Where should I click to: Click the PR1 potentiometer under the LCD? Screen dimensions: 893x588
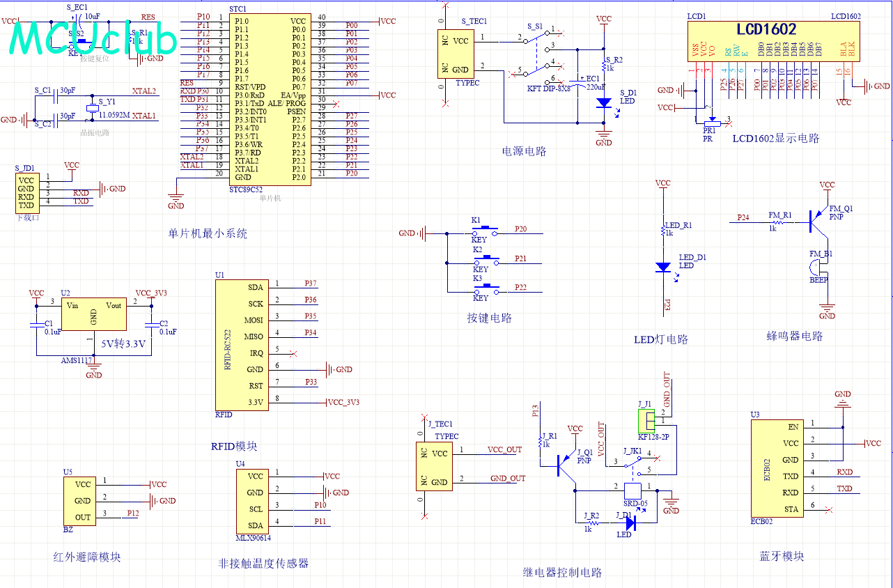[x=710, y=122]
